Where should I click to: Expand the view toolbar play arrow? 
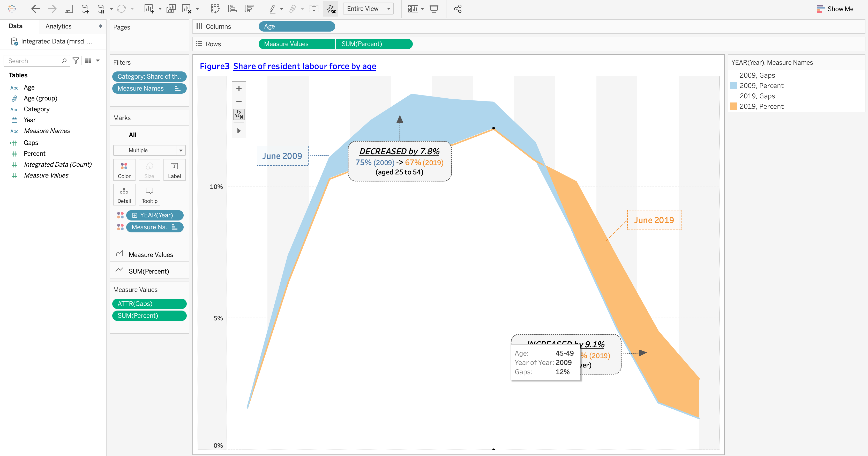pyautogui.click(x=239, y=131)
